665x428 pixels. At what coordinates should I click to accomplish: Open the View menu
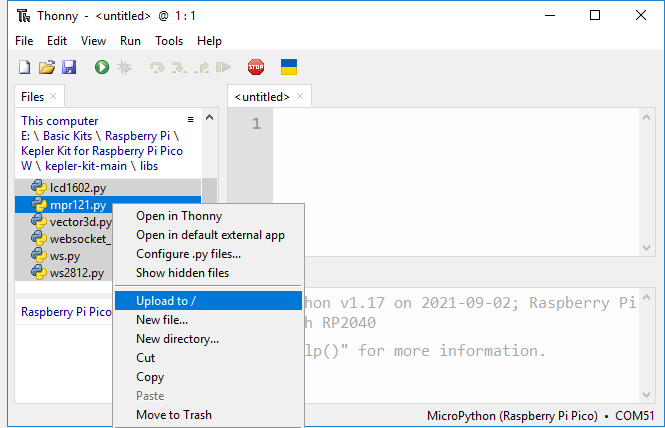pos(93,41)
